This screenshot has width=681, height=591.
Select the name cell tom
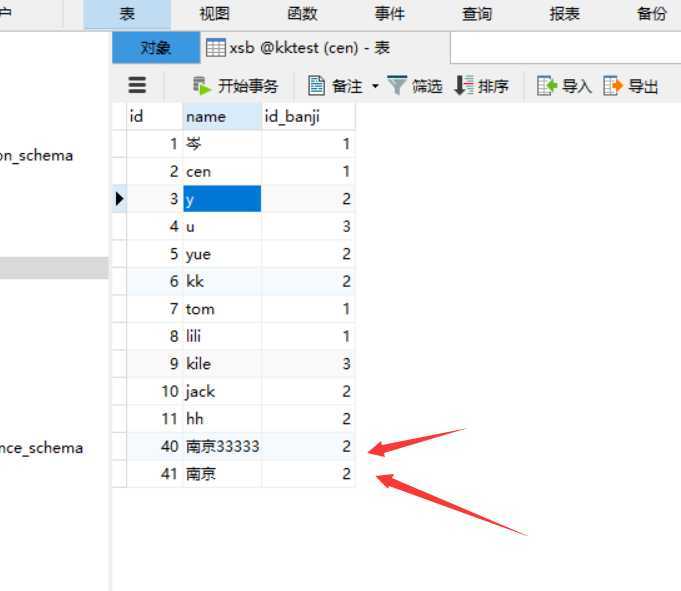click(222, 309)
